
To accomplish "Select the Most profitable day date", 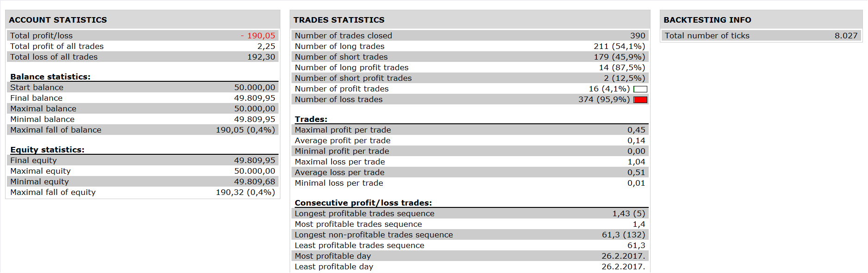I will pos(623,256).
